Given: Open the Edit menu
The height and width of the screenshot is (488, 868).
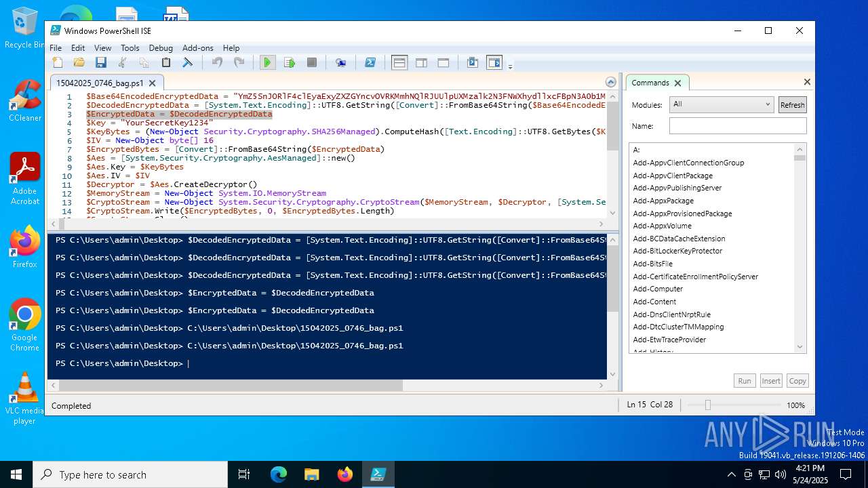Looking at the screenshot, I should click(x=78, y=48).
